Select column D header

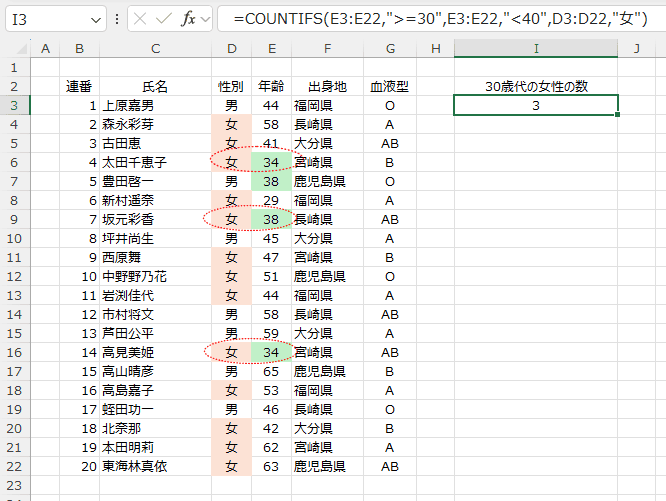(231, 48)
